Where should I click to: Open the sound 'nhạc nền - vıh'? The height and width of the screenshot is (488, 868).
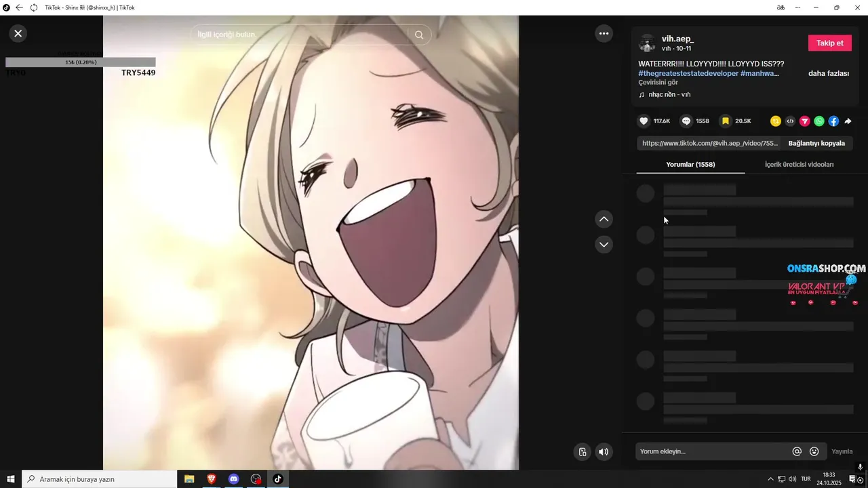coord(669,94)
